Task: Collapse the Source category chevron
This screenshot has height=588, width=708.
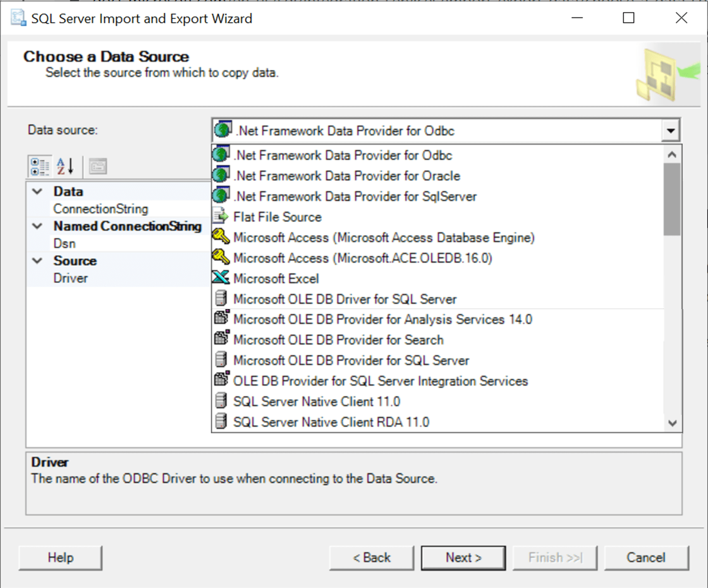Action: 37,260
